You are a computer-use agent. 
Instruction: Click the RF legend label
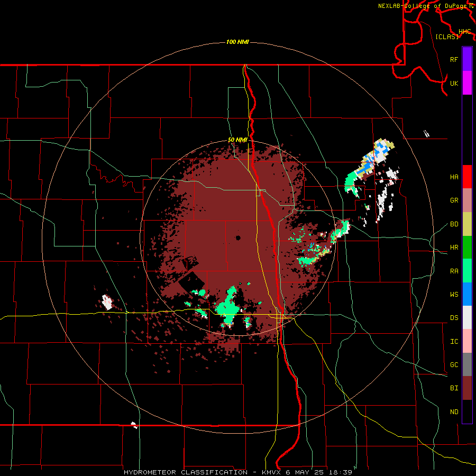coord(454,59)
